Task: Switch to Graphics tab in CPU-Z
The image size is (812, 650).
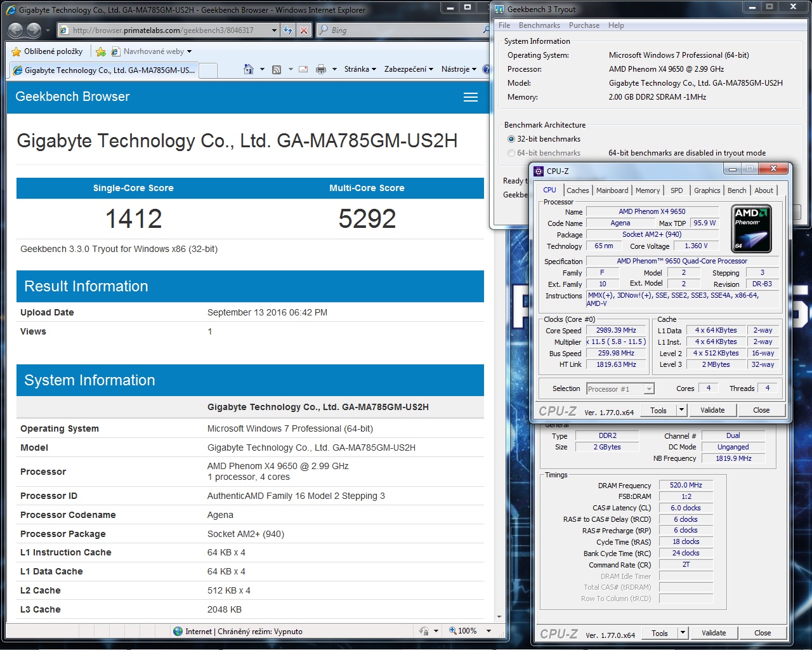Action: coord(707,190)
